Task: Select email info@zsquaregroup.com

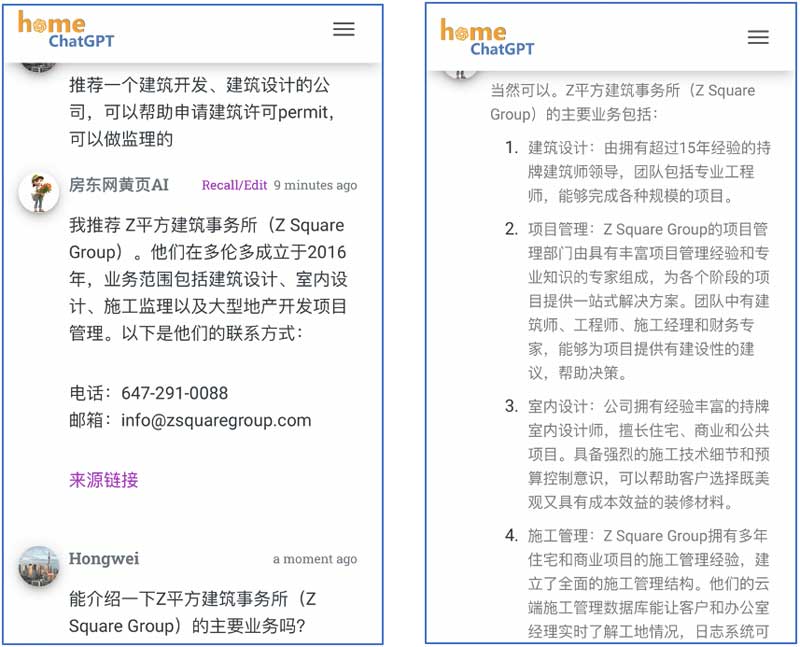Action: click(216, 420)
